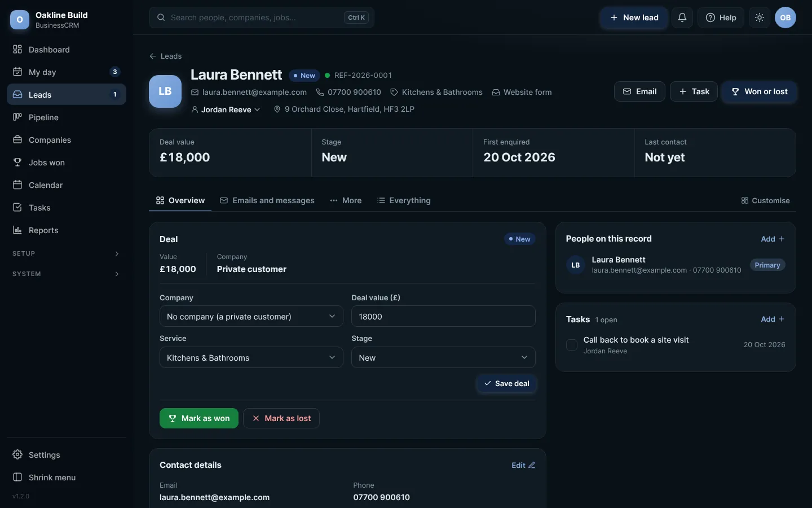
Task: Switch to the Overview tab
Action: click(x=180, y=200)
